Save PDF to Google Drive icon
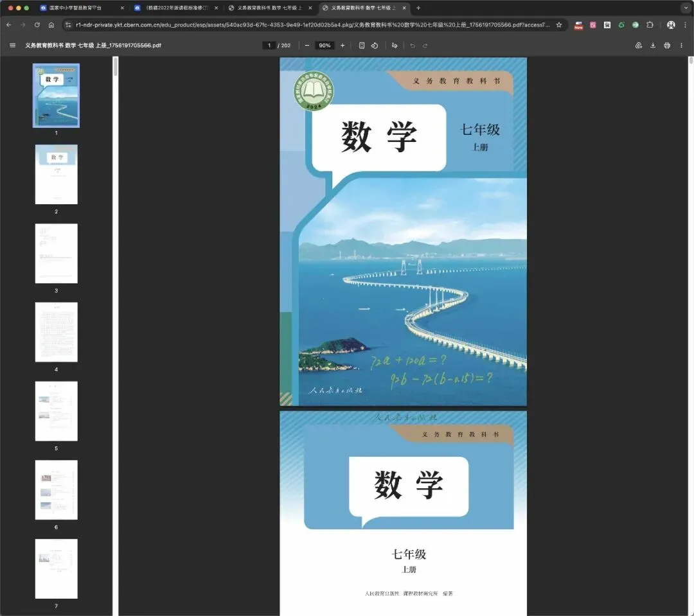The width and height of the screenshot is (694, 616). coord(639,46)
